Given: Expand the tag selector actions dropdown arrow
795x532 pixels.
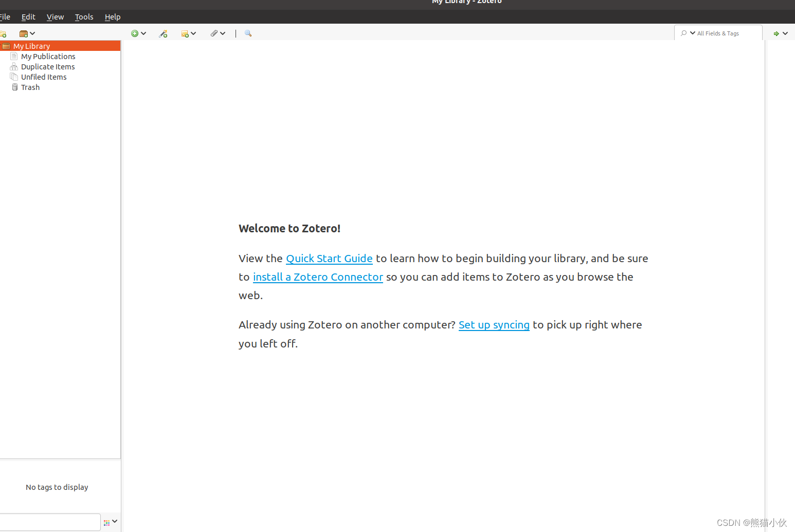Looking at the screenshot, I should coord(115,521).
